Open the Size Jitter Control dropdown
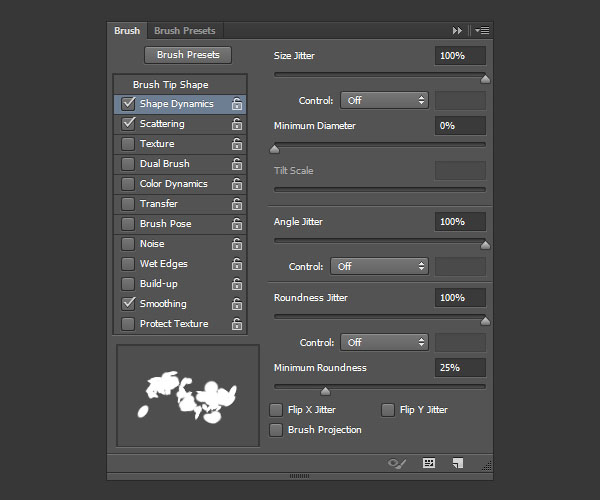The image size is (600, 500). click(384, 101)
